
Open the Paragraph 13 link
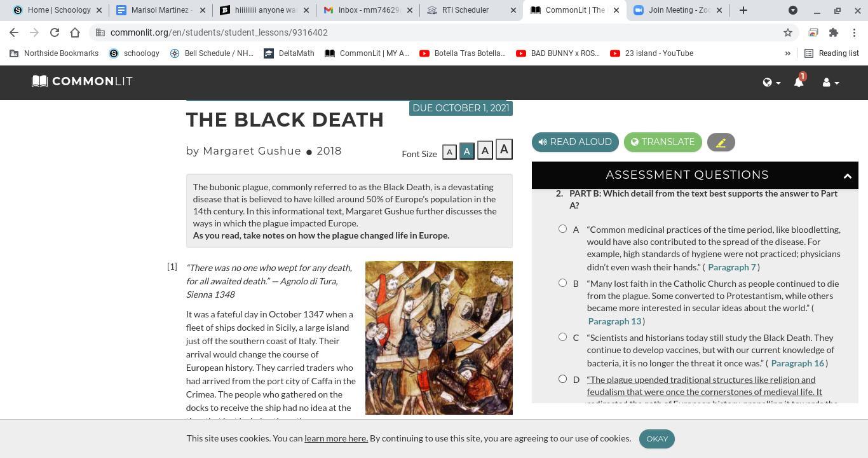pos(614,321)
